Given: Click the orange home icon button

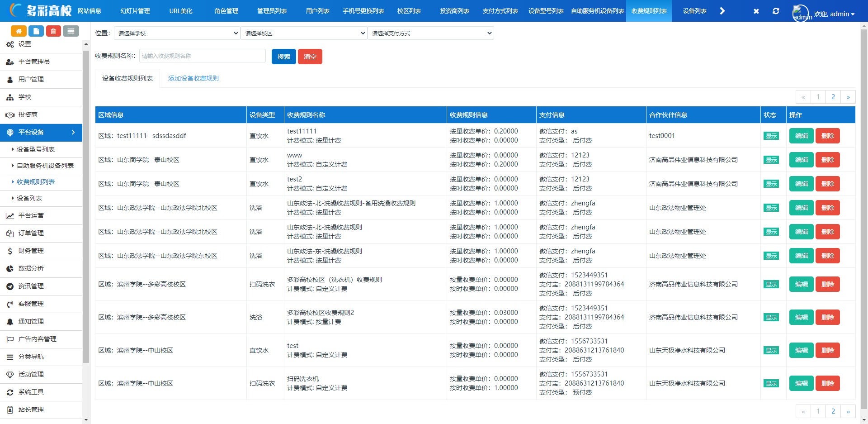Looking at the screenshot, I should point(19,31).
